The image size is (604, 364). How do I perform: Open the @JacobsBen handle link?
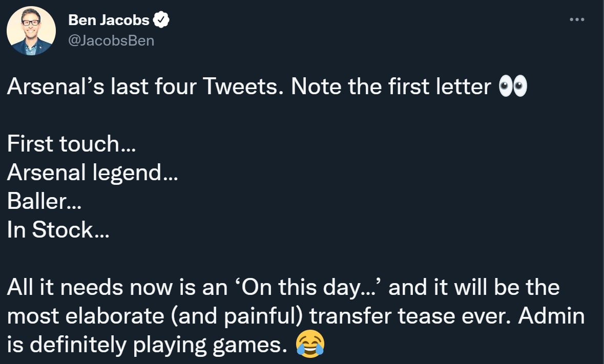111,41
